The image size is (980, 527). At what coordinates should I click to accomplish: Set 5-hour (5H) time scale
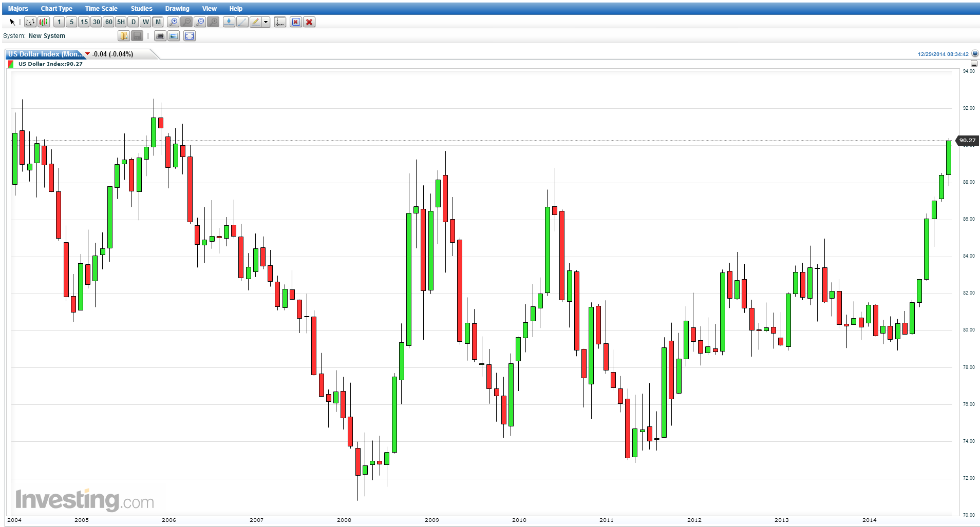coord(121,22)
